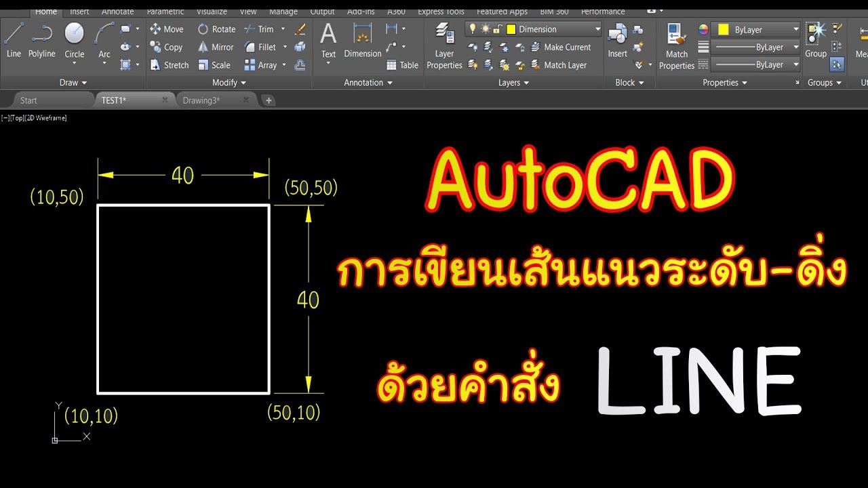
Task: Choose the Rotate command
Action: click(x=217, y=29)
